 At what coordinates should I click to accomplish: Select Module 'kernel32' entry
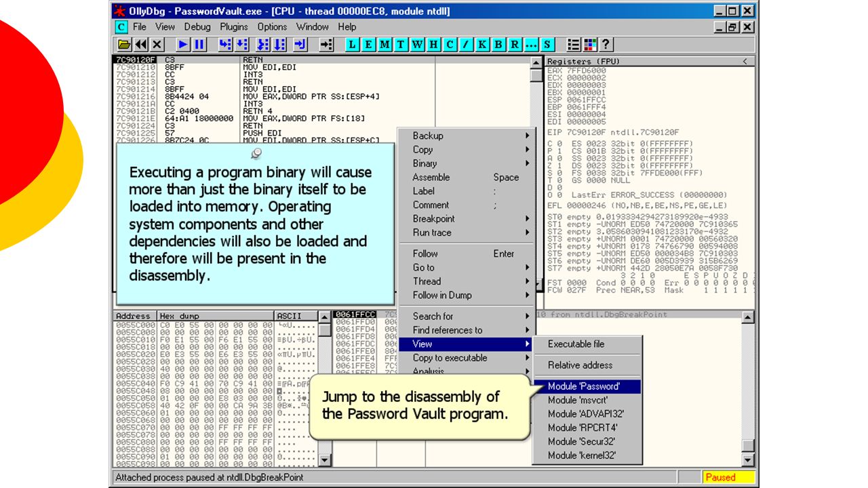[x=587, y=455]
